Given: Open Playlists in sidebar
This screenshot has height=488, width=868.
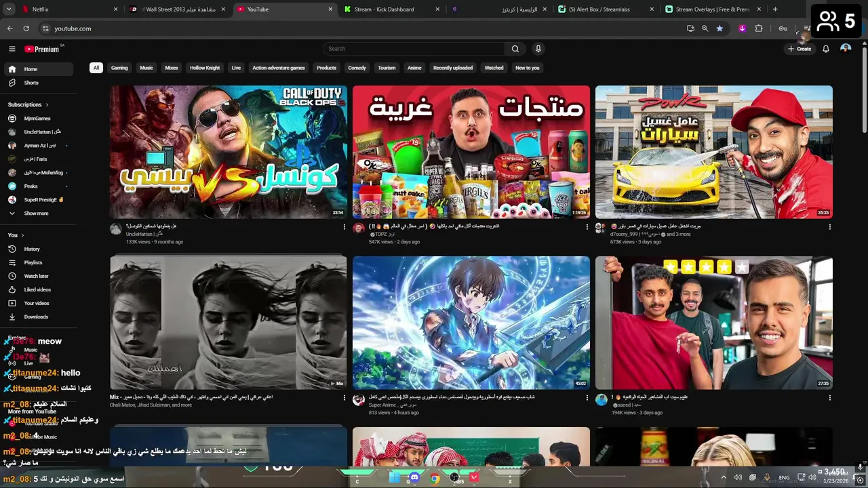Looking at the screenshot, I should point(38,262).
